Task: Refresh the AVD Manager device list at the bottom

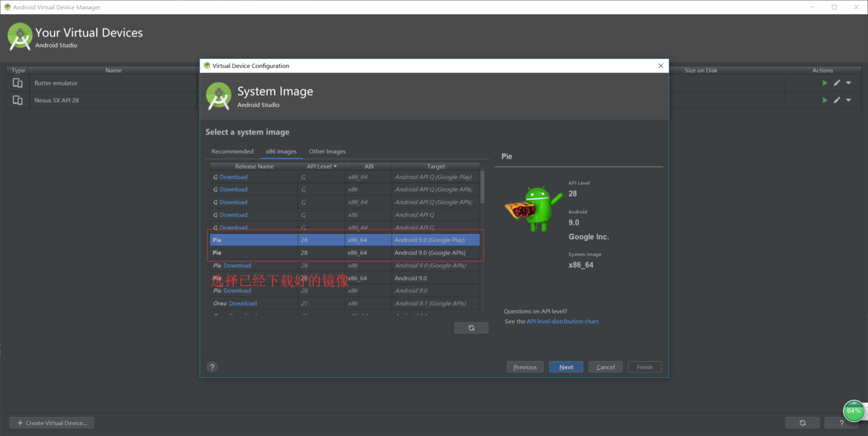Action: [802, 423]
